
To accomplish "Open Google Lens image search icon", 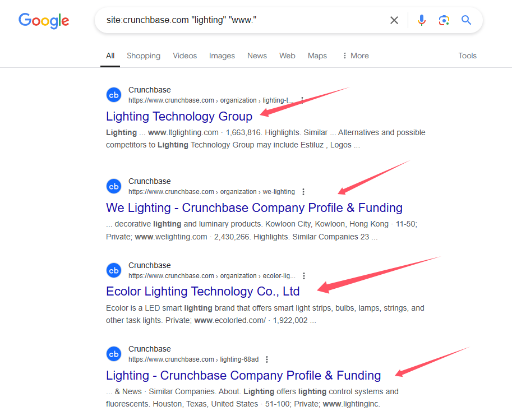I will click(444, 21).
